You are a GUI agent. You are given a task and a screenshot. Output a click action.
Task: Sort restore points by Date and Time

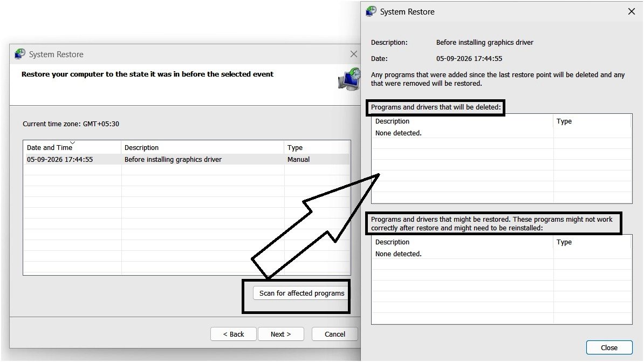point(72,147)
